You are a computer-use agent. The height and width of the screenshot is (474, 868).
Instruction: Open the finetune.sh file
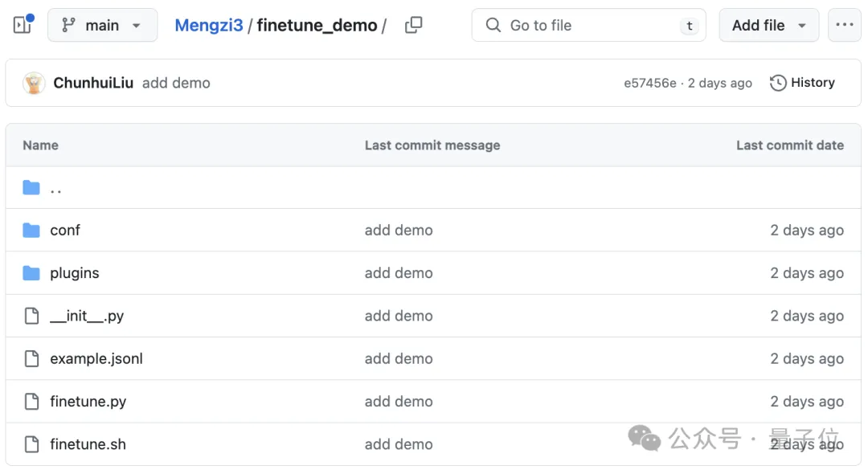(88, 444)
